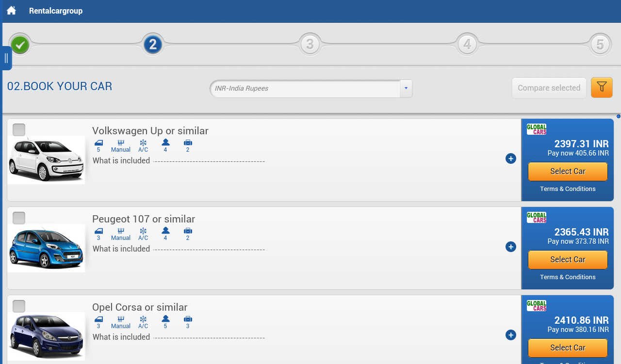Click the 'Volkswagen Up or similar' title
This screenshot has height=364, width=621.
(x=150, y=131)
